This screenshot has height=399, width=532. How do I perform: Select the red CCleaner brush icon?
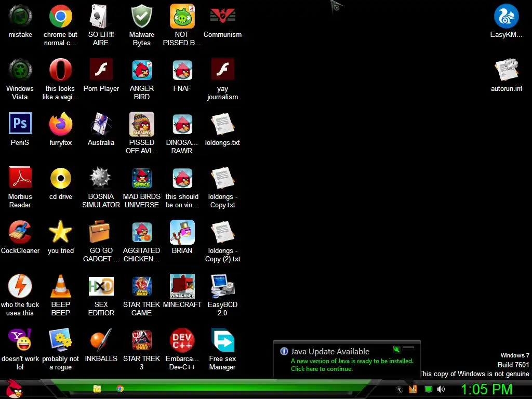[x=20, y=232]
